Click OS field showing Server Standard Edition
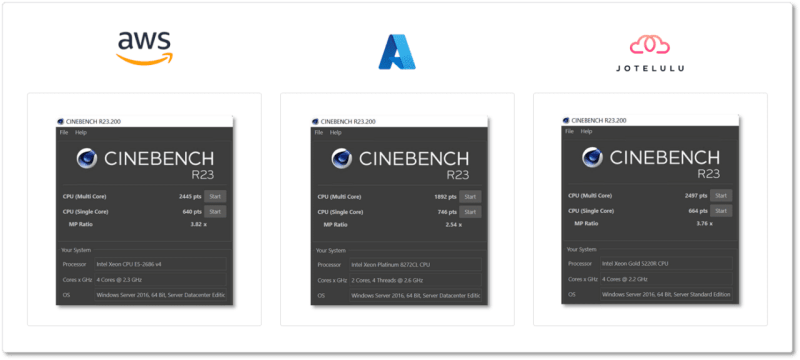This screenshot has width=800, height=360. 666,294
